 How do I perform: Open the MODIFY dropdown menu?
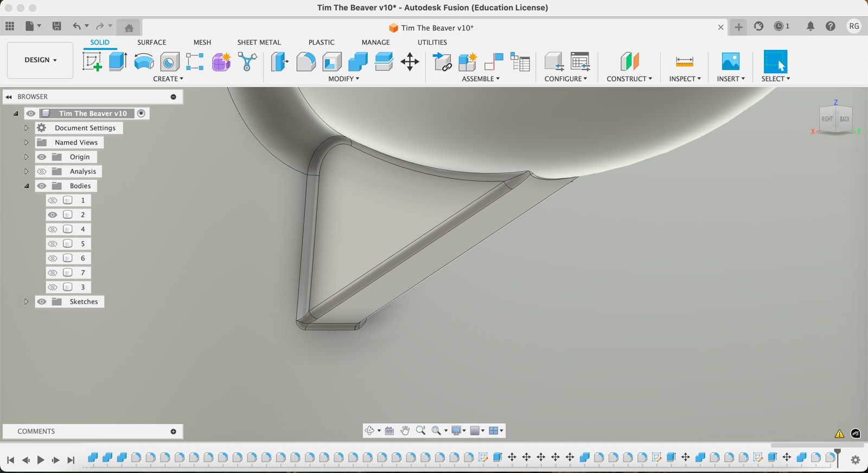coord(343,79)
